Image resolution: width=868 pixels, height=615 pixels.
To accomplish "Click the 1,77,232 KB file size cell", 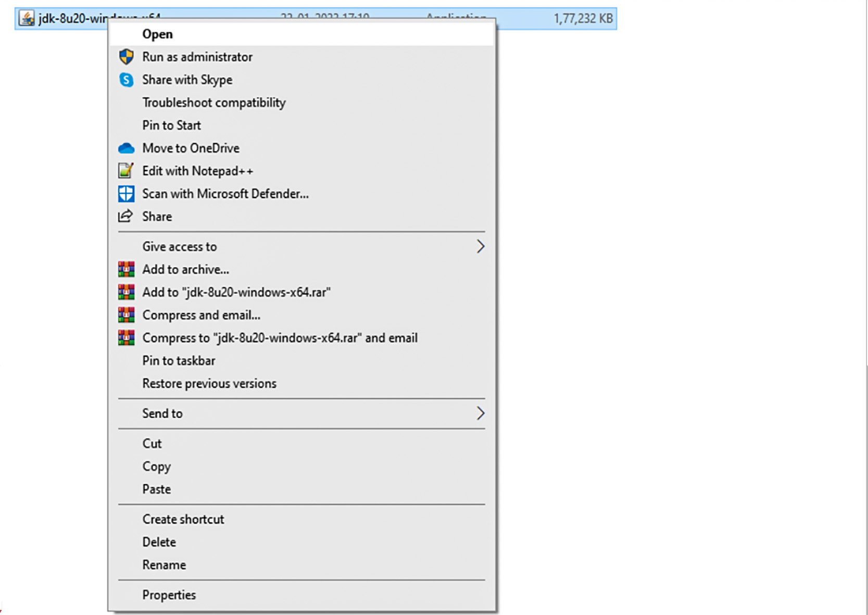I will coord(583,19).
